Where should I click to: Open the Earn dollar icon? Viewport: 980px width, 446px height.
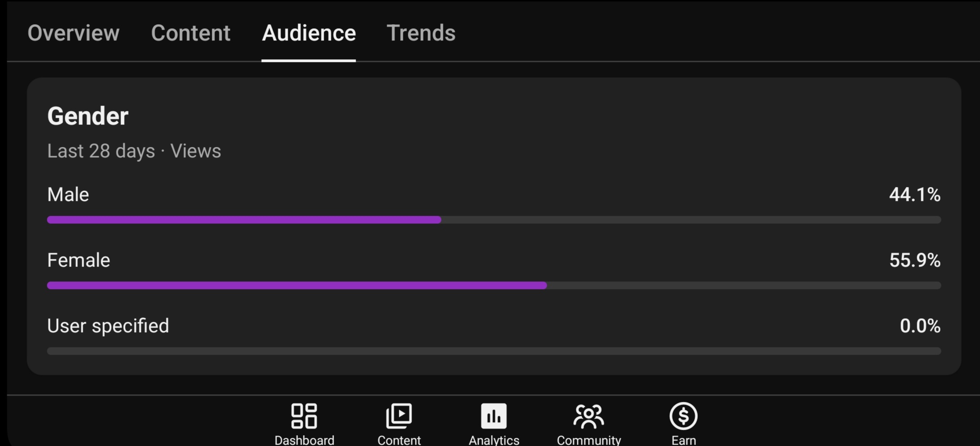pyautogui.click(x=683, y=416)
